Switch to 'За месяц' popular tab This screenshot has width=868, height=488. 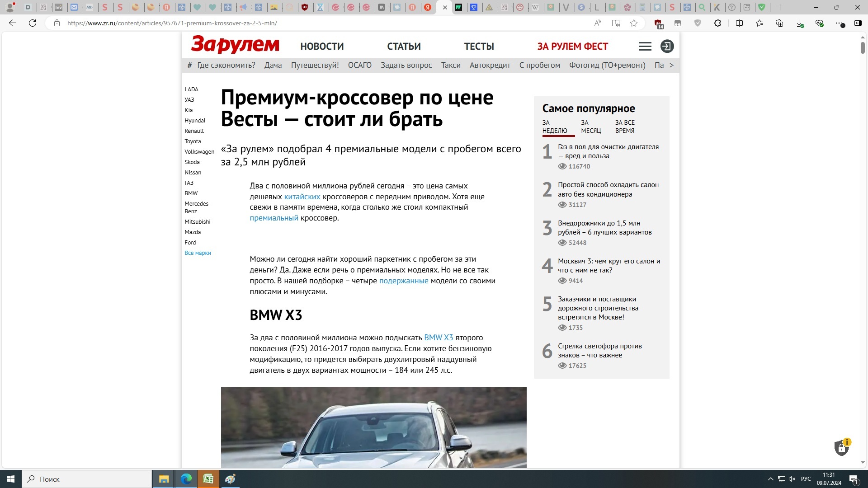click(591, 127)
